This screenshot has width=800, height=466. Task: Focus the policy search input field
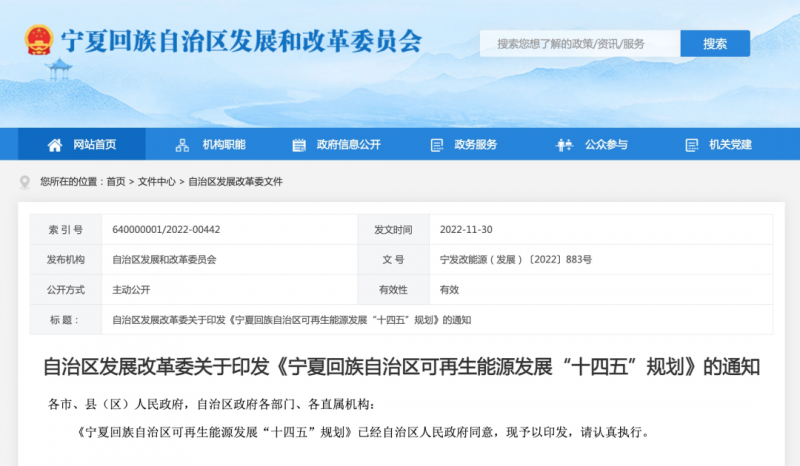pos(580,43)
